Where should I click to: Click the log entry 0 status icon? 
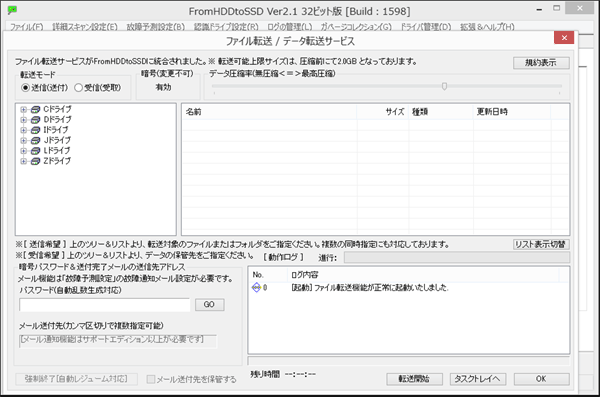coord(256,288)
